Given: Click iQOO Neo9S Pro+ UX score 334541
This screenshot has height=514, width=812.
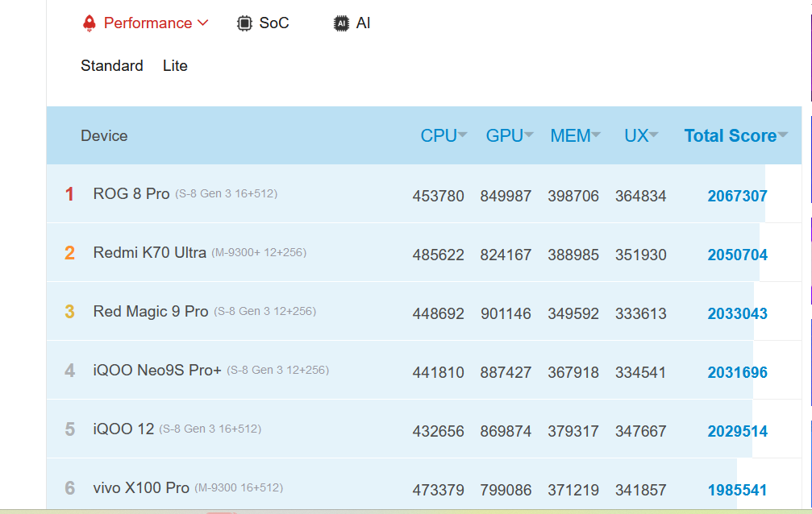Looking at the screenshot, I should click(640, 372).
